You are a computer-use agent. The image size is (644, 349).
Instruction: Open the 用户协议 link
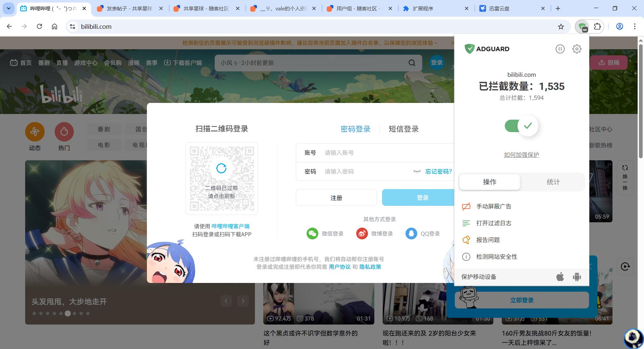(339, 267)
